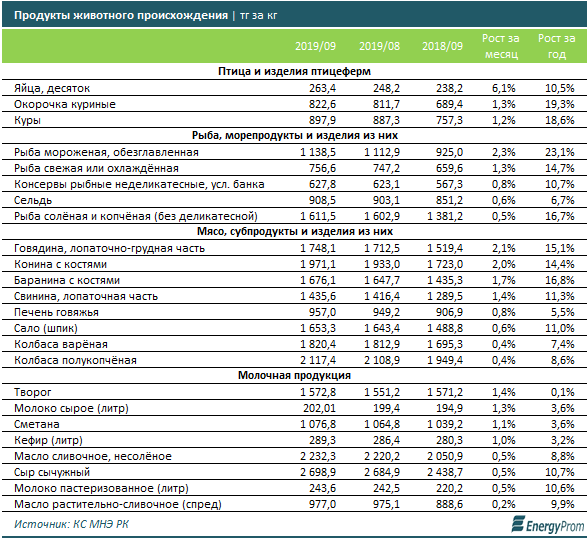Screen dimensions: 587x540
Task: Click the Кефир (литр) row label
Action: tap(48, 440)
